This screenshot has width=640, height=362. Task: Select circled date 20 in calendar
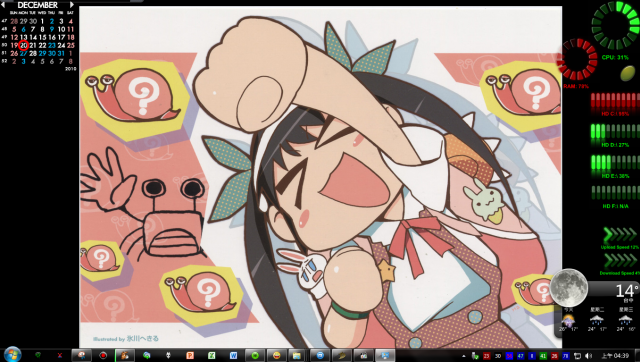(24, 45)
